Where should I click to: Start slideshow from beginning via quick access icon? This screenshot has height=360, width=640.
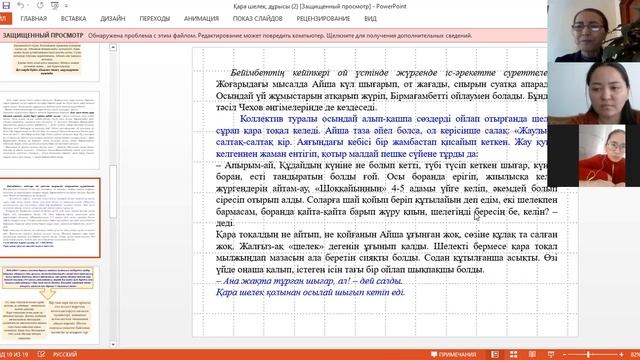pyautogui.click(x=55, y=6)
